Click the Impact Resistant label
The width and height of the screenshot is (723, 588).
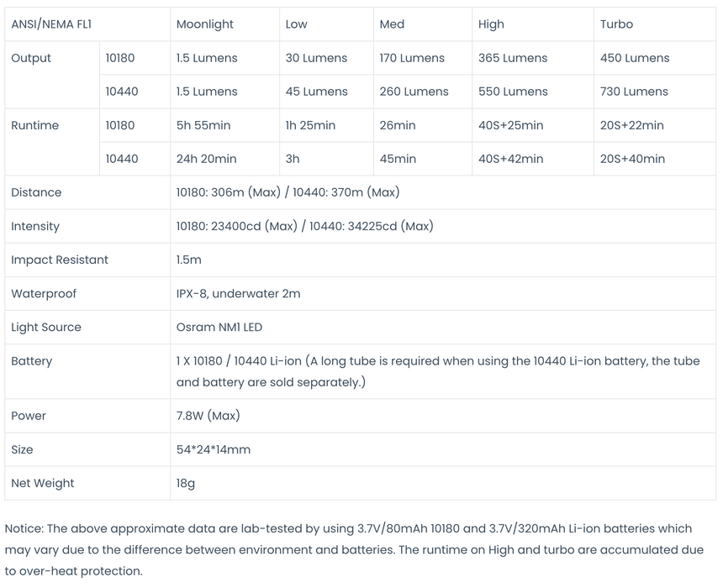pos(60,260)
